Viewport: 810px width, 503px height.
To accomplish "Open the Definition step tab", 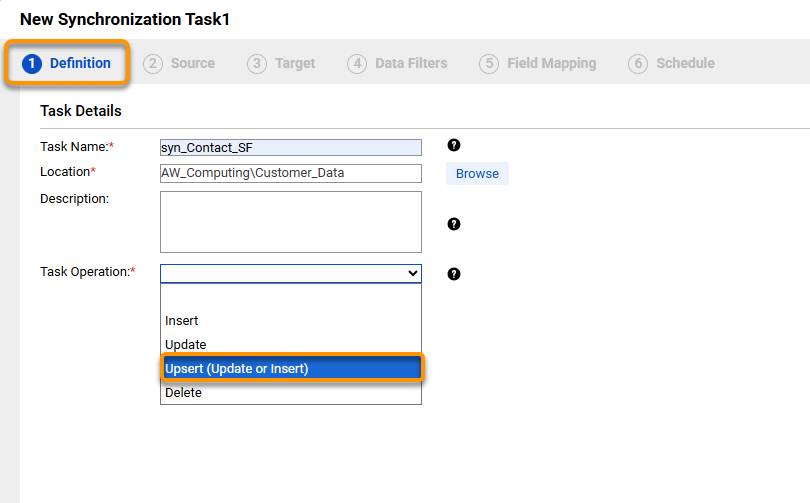I will coord(67,63).
